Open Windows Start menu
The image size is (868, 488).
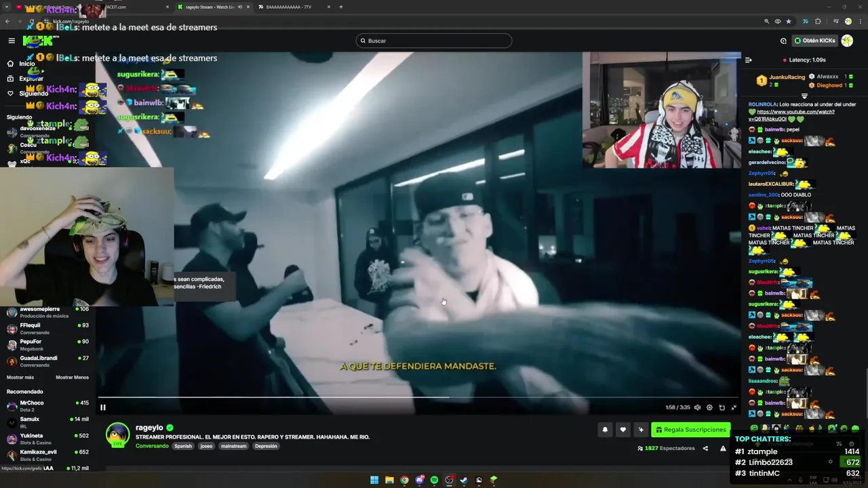point(374,480)
